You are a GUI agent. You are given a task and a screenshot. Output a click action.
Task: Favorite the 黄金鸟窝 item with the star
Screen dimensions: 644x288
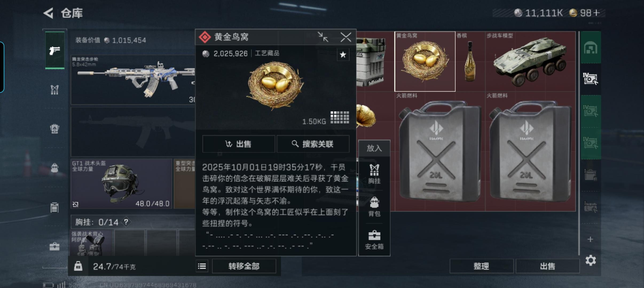tap(343, 55)
